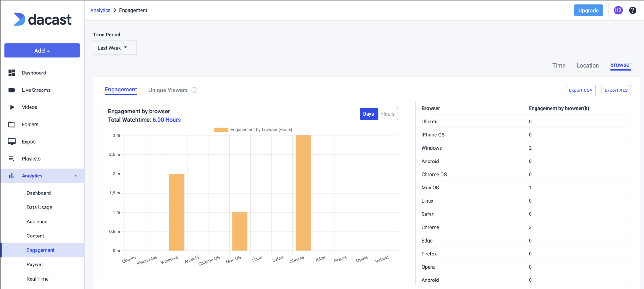
Task: Click the Folders icon in sidebar
Action: [x=12, y=124]
